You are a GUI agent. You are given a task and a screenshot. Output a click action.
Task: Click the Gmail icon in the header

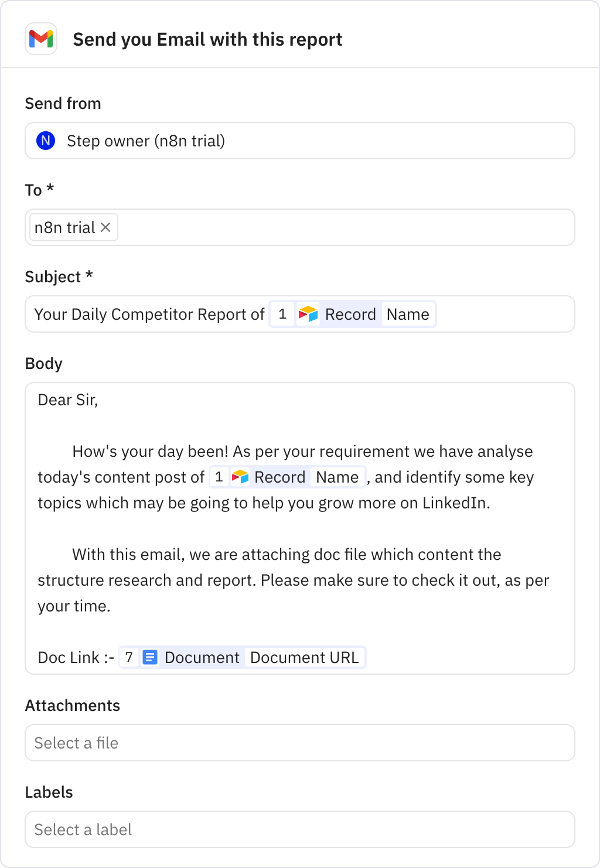coord(40,39)
